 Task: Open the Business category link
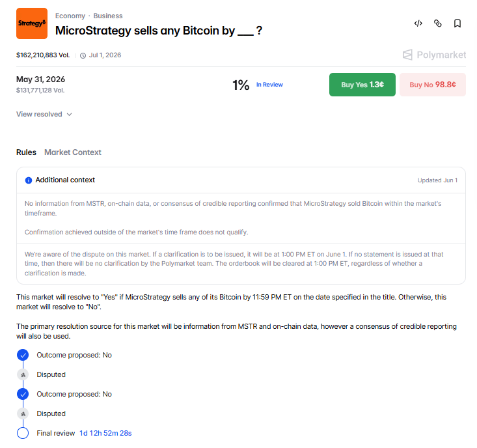point(108,16)
